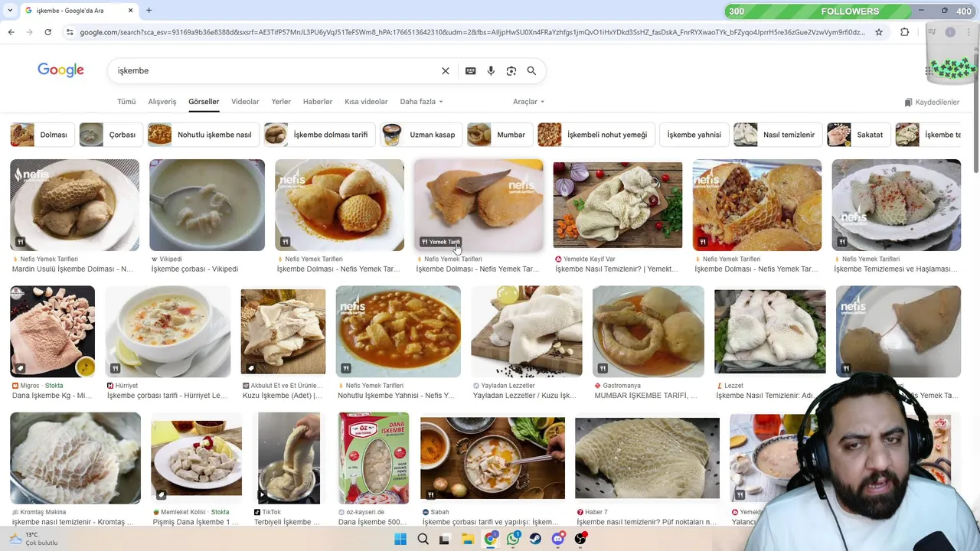Open Discord from the taskbar
980x551 pixels.
558,539
